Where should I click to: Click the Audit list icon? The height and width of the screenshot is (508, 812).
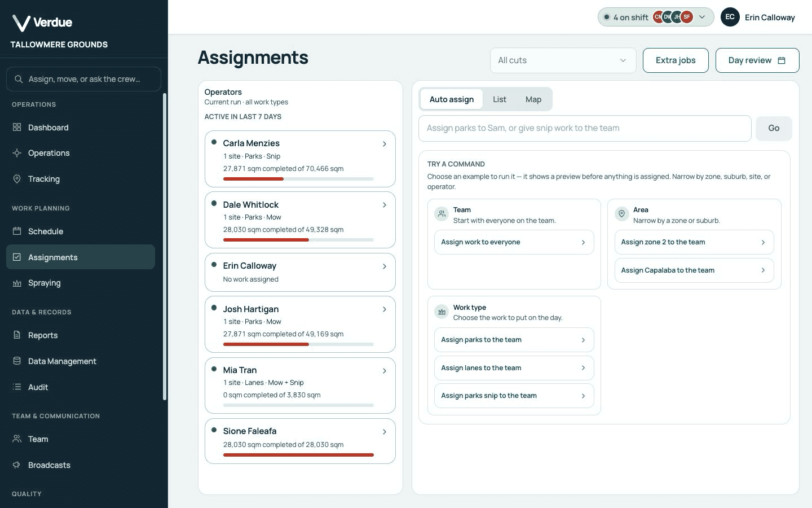coord(17,387)
